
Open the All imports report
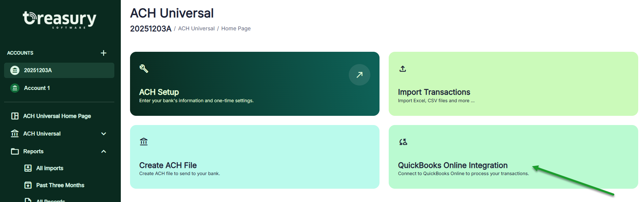point(50,168)
